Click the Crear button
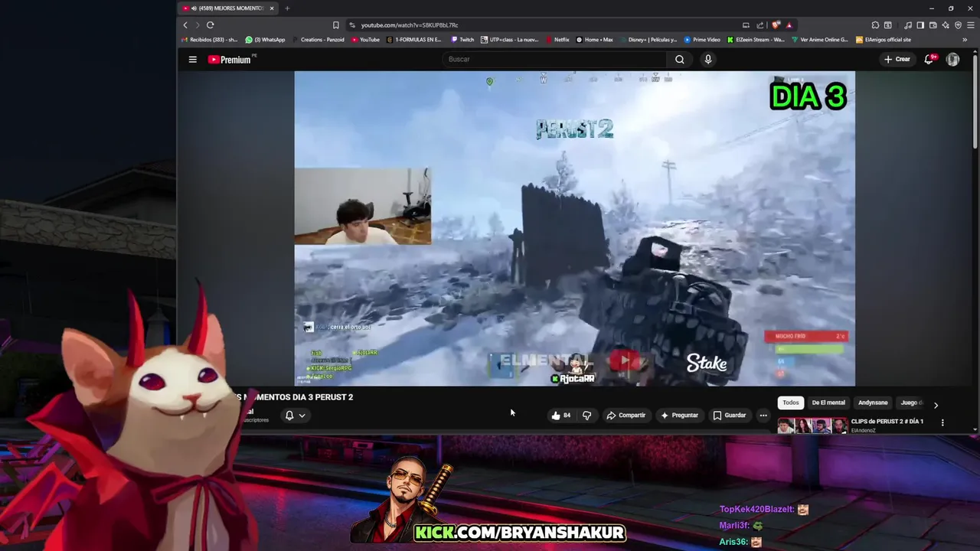Viewport: 980px width, 551px height. (x=897, y=59)
